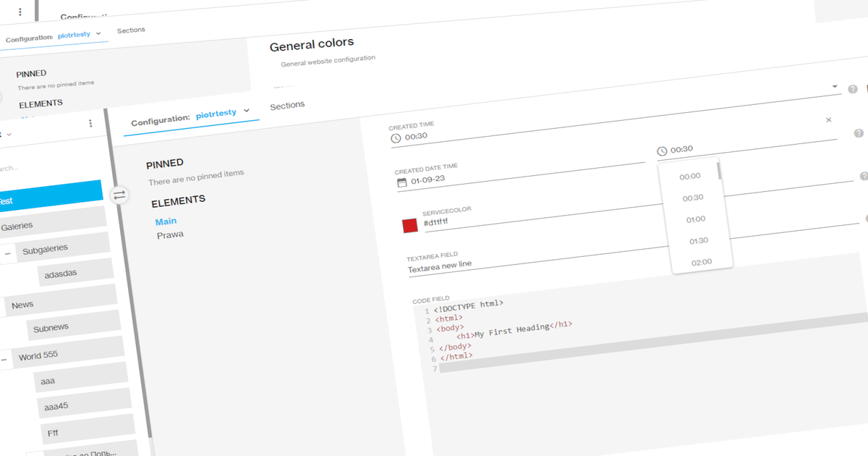
Task: Click the swap arrows icon on panel divider
Action: click(x=119, y=195)
